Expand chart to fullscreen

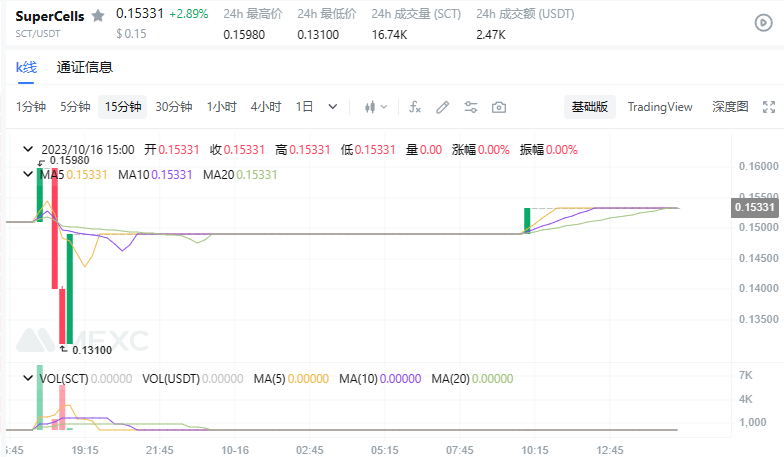768,107
